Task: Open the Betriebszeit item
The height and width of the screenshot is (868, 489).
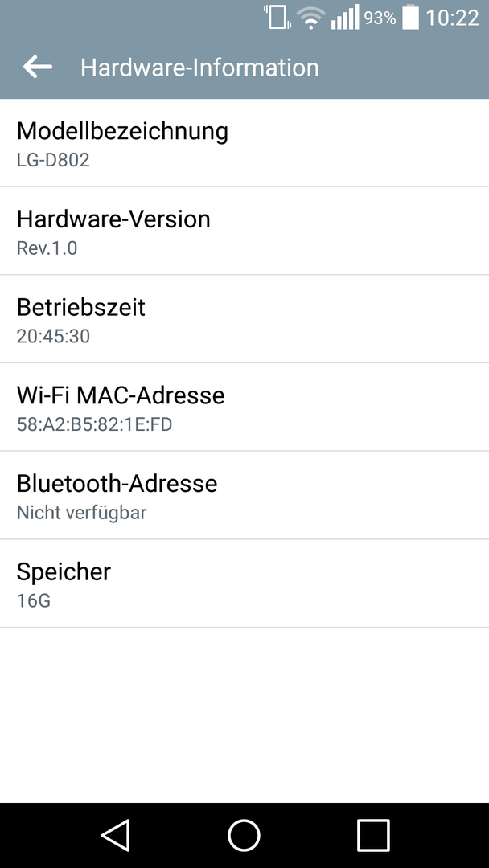Action: click(x=244, y=319)
